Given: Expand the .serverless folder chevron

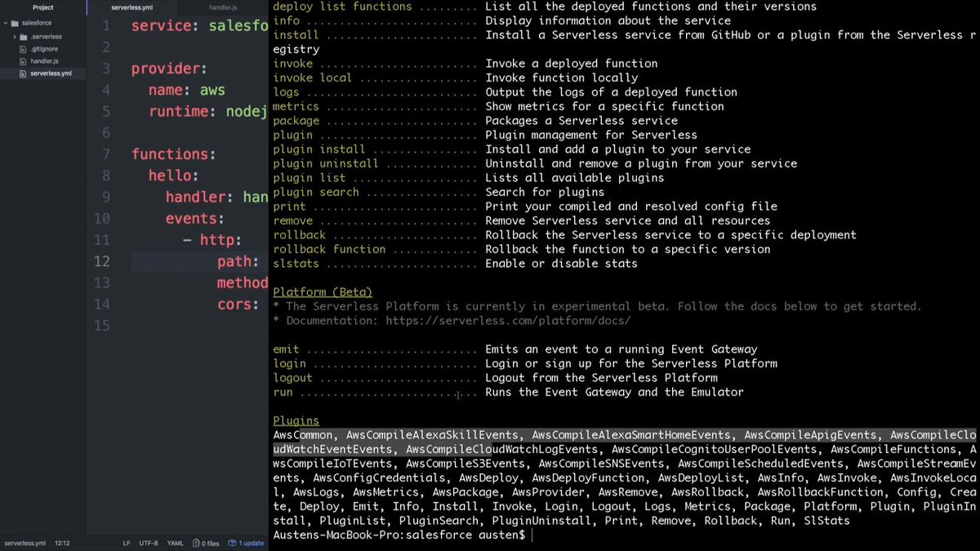Looking at the screenshot, I should click(x=14, y=37).
